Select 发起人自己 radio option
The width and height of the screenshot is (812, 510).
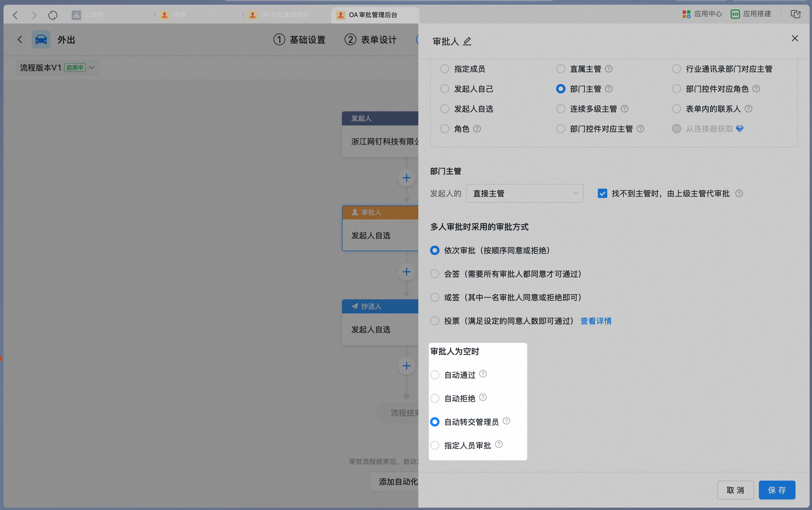tap(445, 89)
